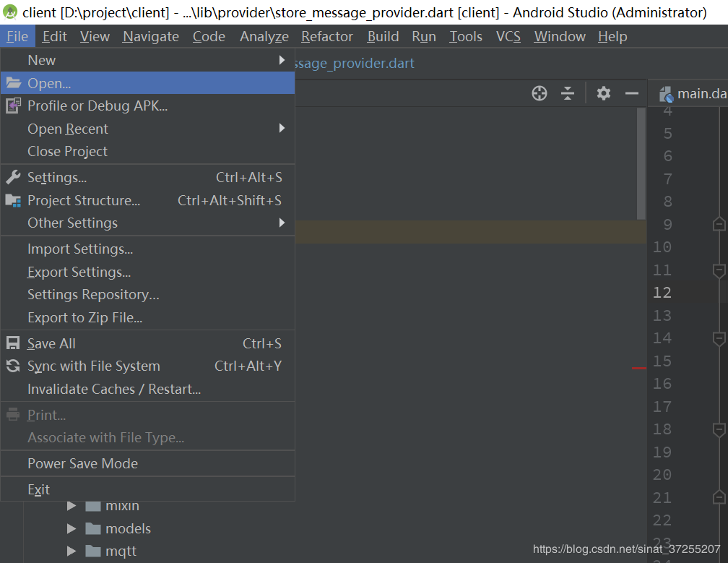The image size is (728, 563).
Task: Click the Collapse All toolbar icon
Action: coord(568,93)
